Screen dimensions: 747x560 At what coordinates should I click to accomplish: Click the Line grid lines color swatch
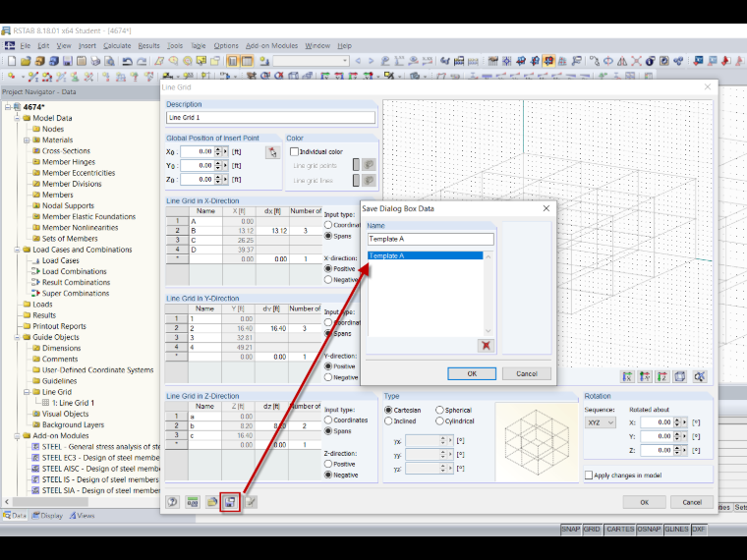pyautogui.click(x=356, y=180)
